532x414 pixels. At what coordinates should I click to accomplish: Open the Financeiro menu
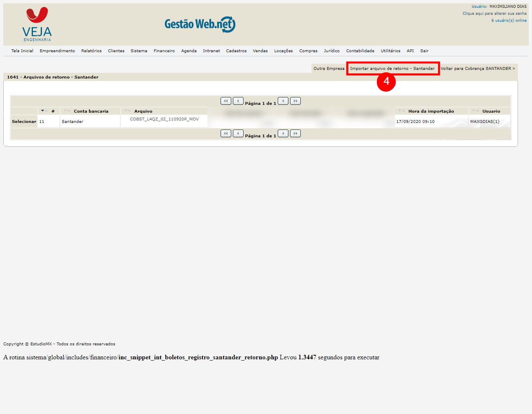pyautogui.click(x=164, y=51)
